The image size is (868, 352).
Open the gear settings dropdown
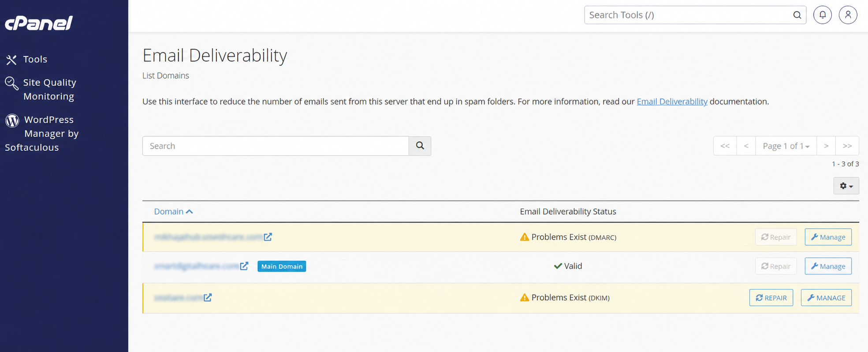coord(846,186)
